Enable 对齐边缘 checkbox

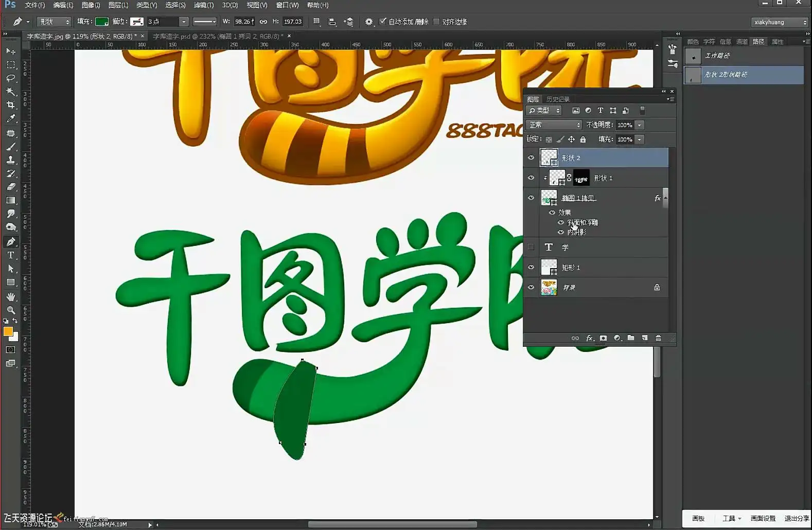click(x=436, y=22)
